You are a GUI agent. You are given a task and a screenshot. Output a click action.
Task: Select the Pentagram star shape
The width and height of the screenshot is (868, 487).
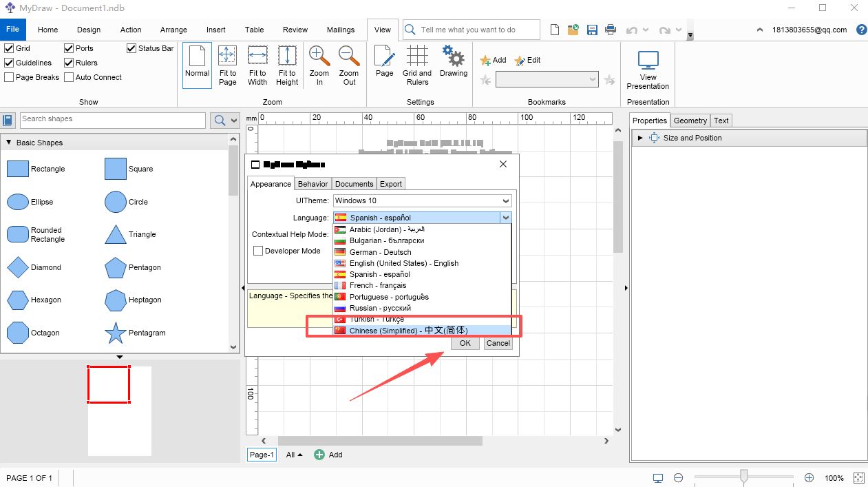coord(115,333)
